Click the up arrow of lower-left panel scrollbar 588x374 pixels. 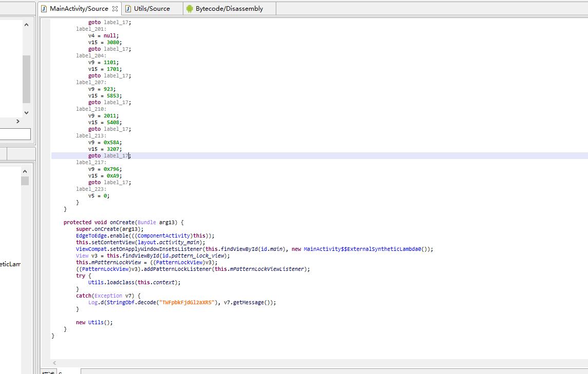[25, 171]
